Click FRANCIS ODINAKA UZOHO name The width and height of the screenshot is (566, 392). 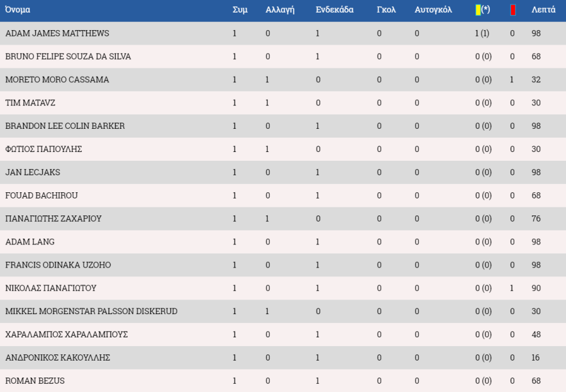click(58, 264)
